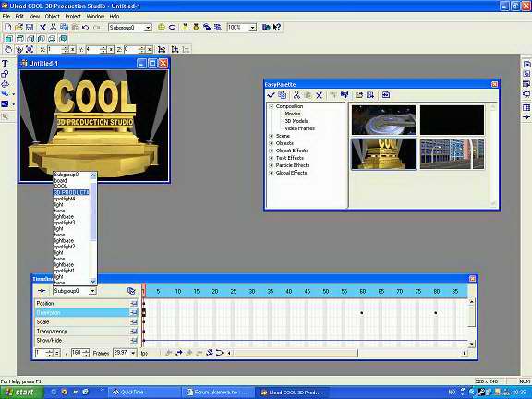Image resolution: width=532 pixels, height=399 pixels.
Task: Toggle the x button beside the X value field
Action: 72,50
